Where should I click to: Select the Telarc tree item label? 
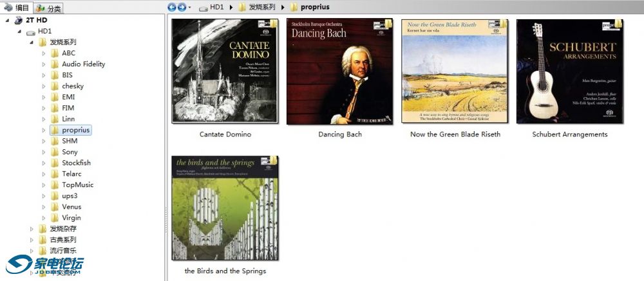click(72, 174)
